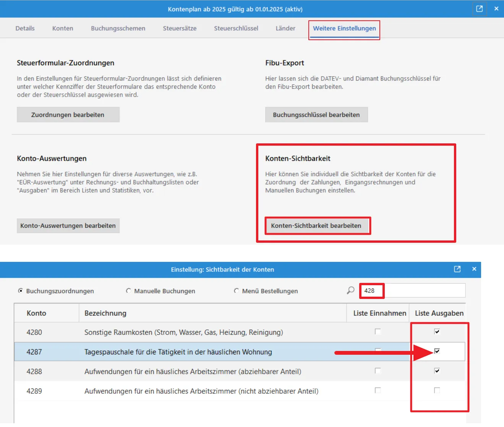Open Buchungsschlüssel bearbeiten

[x=316, y=115]
